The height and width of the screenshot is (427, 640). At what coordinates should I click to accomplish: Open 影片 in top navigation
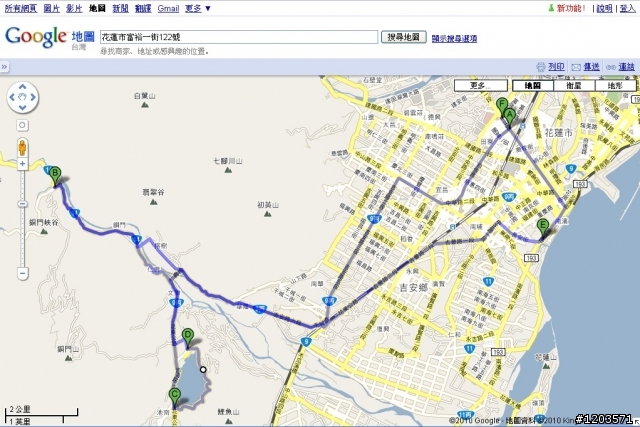point(74,8)
